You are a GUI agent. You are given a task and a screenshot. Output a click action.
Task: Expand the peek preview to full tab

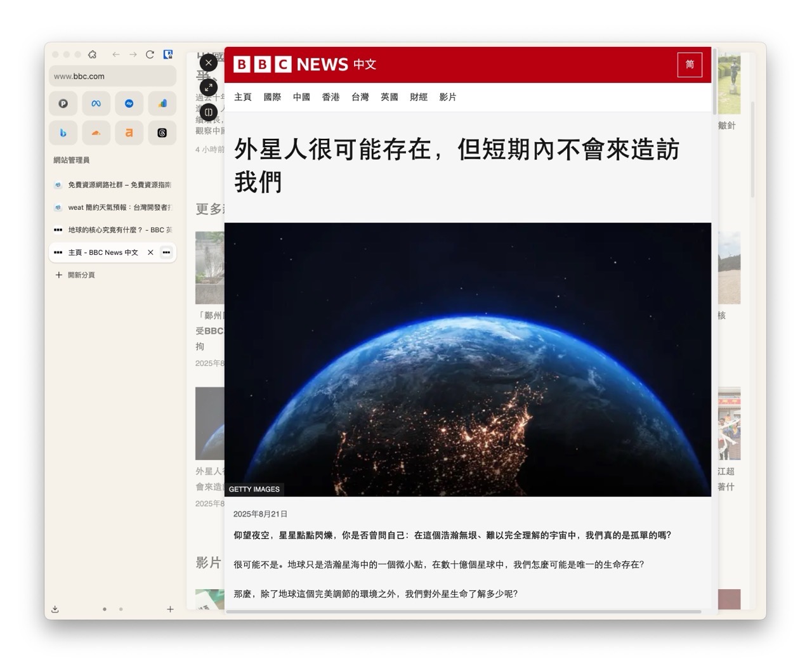[209, 88]
